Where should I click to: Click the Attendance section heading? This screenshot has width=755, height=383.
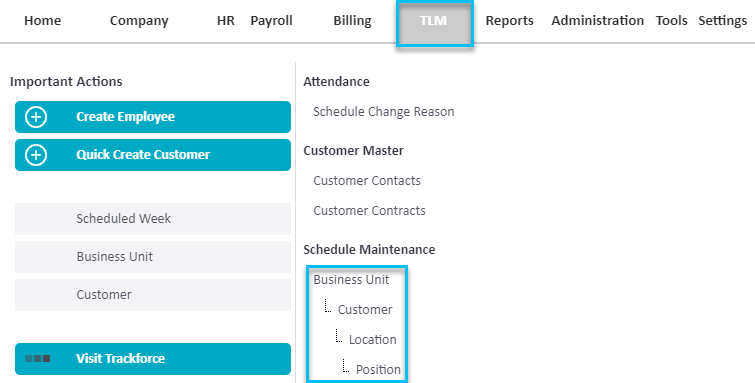click(x=336, y=82)
